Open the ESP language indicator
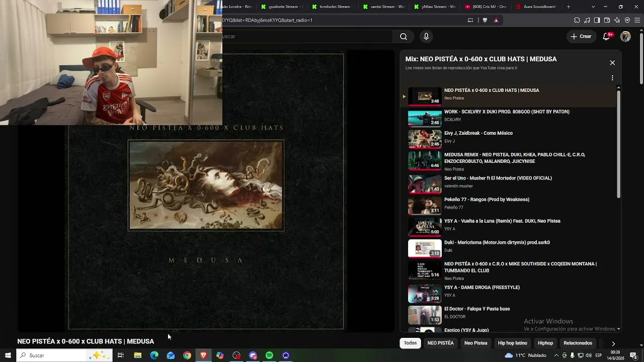The width and height of the screenshot is (644, 362). (x=599, y=355)
